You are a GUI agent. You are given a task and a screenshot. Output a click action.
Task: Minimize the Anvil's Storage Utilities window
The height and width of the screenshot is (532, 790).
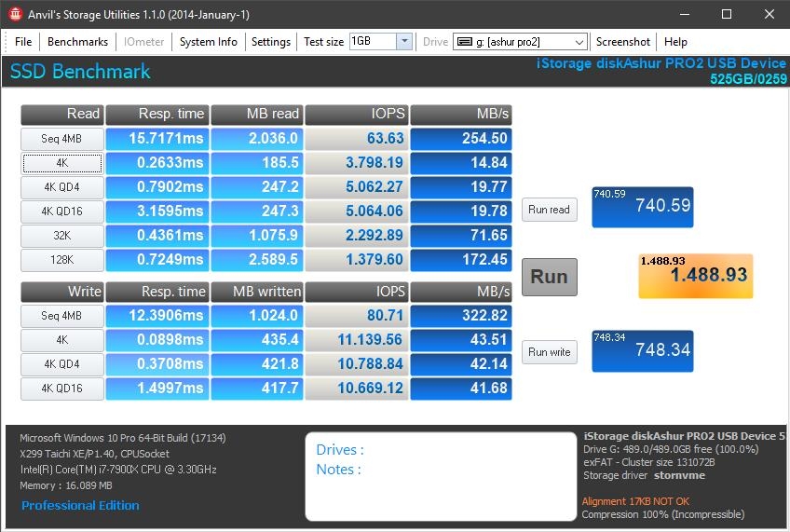[x=684, y=14]
